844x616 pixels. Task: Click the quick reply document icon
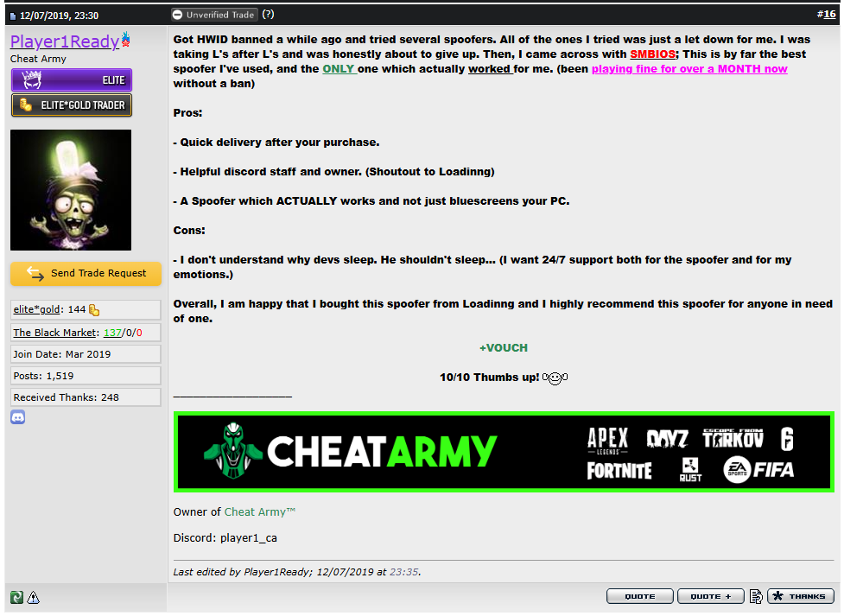(x=756, y=596)
